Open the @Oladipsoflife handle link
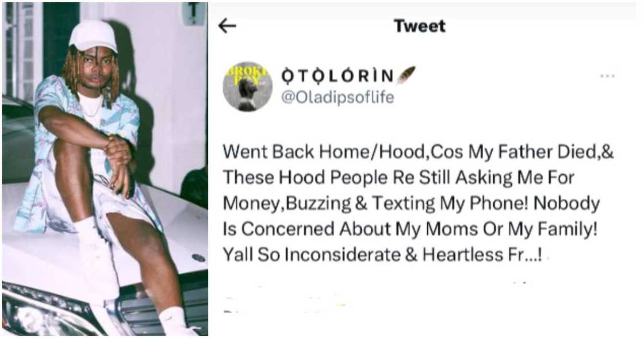The width and height of the screenshot is (644, 338). (337, 98)
